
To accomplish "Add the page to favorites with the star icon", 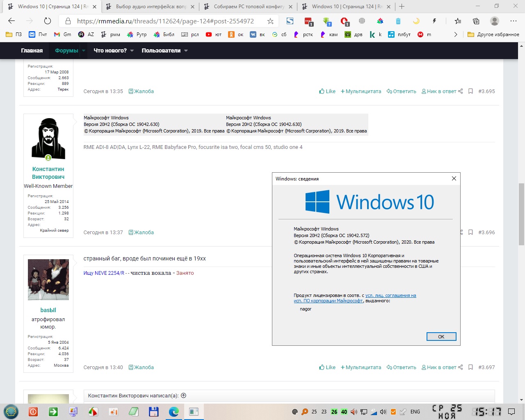I will [270, 21].
